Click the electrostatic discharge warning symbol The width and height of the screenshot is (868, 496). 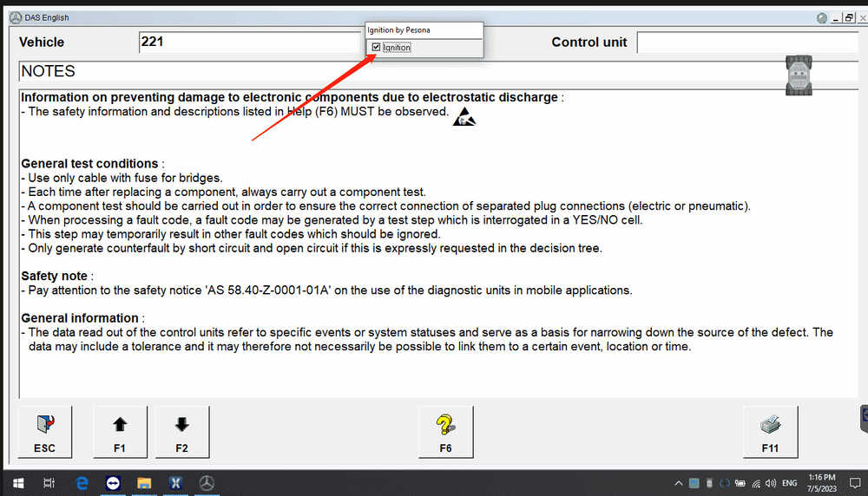[x=464, y=117]
